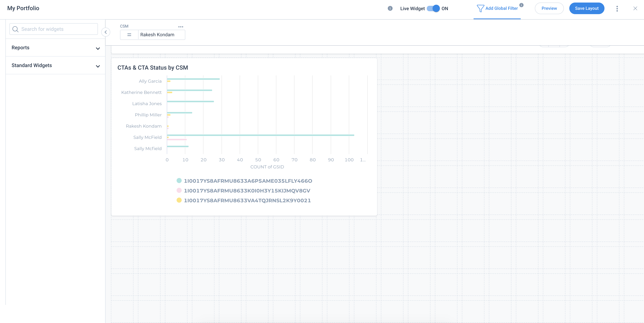This screenshot has height=323, width=644.
Task: Save the layout with Save Layout
Action: [587, 8]
